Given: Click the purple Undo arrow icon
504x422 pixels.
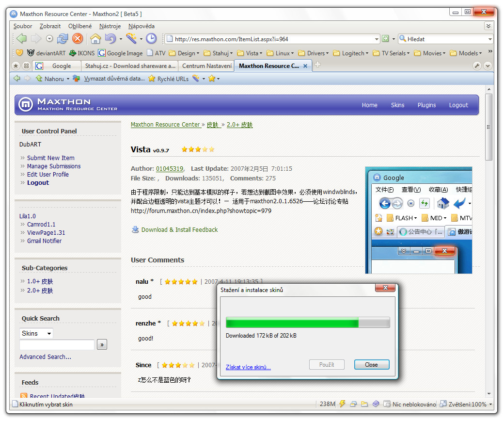Looking at the screenshot, I should pos(110,39).
